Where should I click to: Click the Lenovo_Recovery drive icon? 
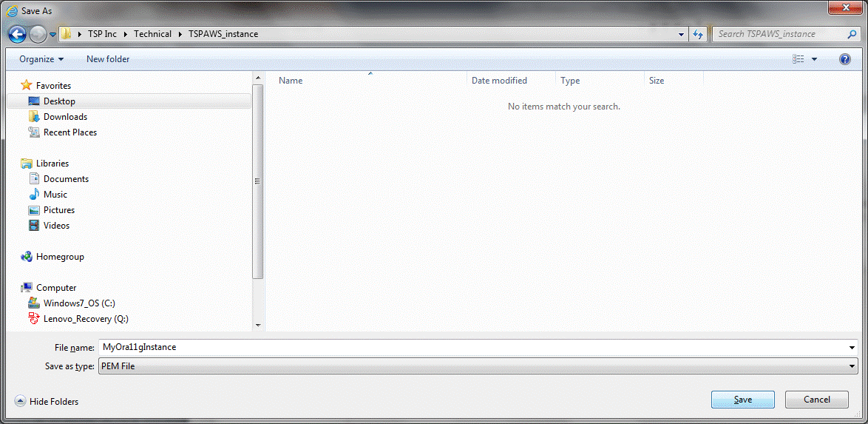click(x=34, y=318)
